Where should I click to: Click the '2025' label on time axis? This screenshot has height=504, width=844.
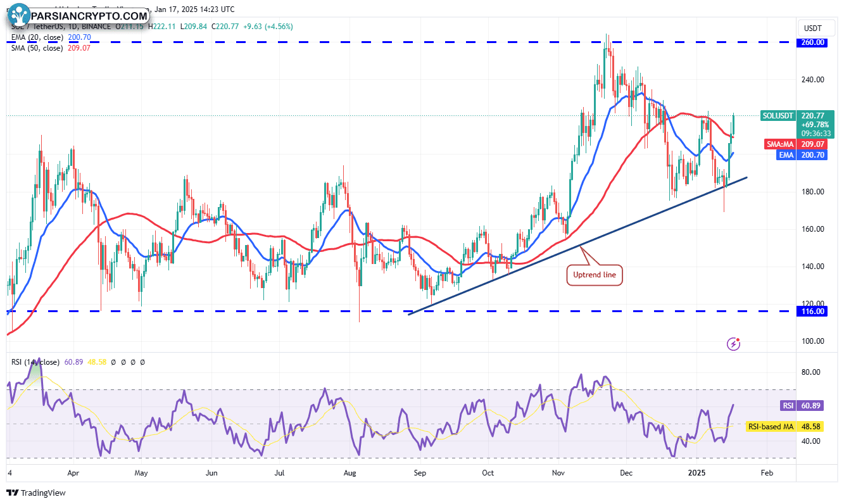pos(697,473)
